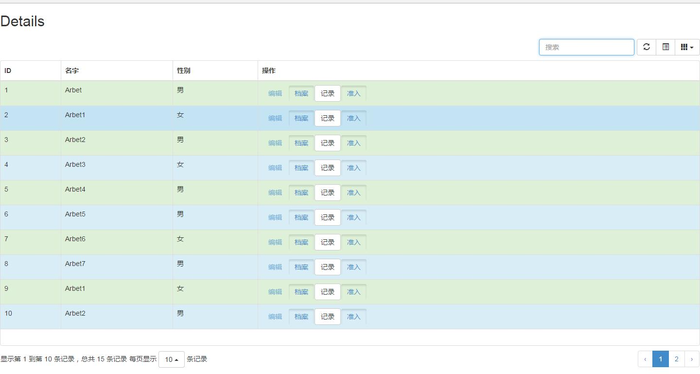Click 准入 for row ID 10

(354, 316)
